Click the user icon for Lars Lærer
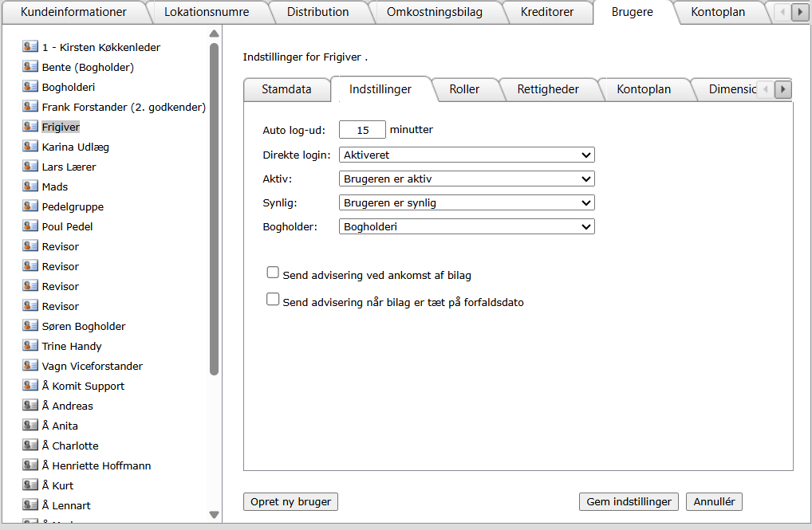Image resolution: width=812 pixels, height=530 pixels. pos(30,166)
